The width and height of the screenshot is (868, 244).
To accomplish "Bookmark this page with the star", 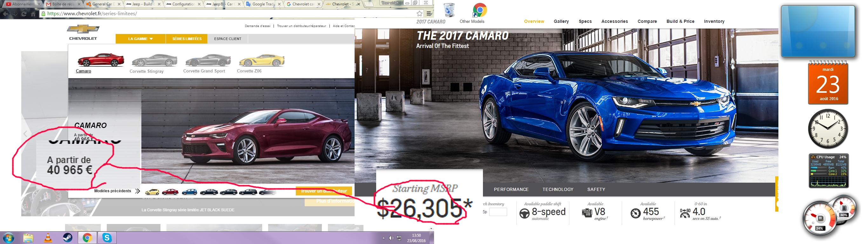I will coord(419,13).
